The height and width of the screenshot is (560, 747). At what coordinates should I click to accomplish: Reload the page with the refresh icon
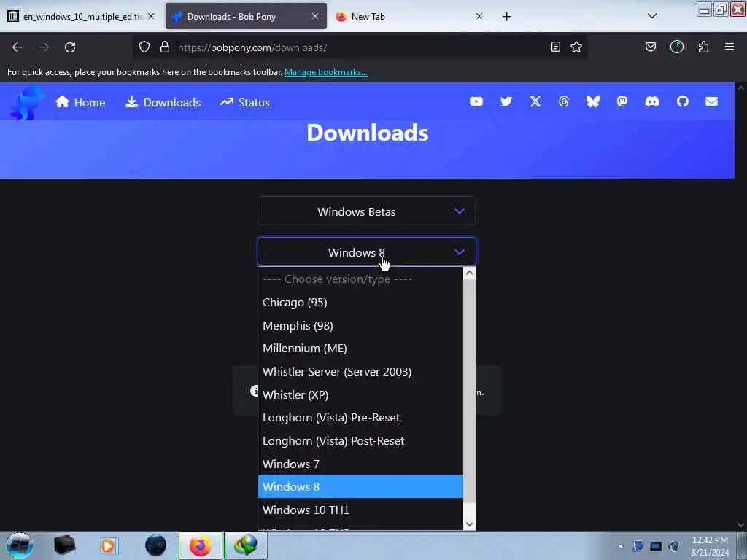point(70,47)
